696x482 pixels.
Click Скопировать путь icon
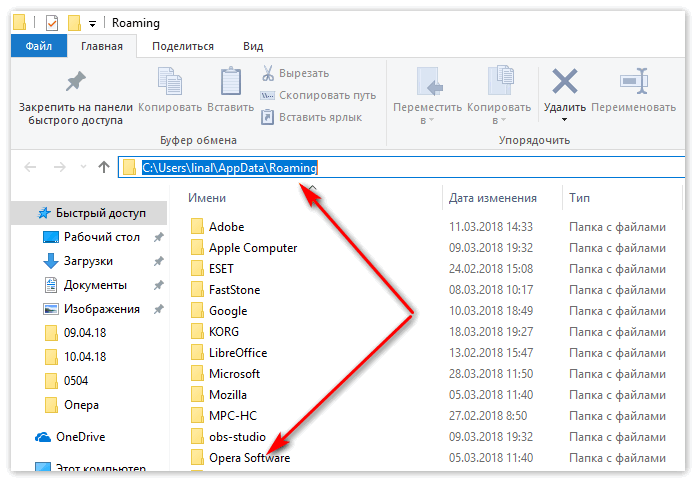click(x=267, y=95)
